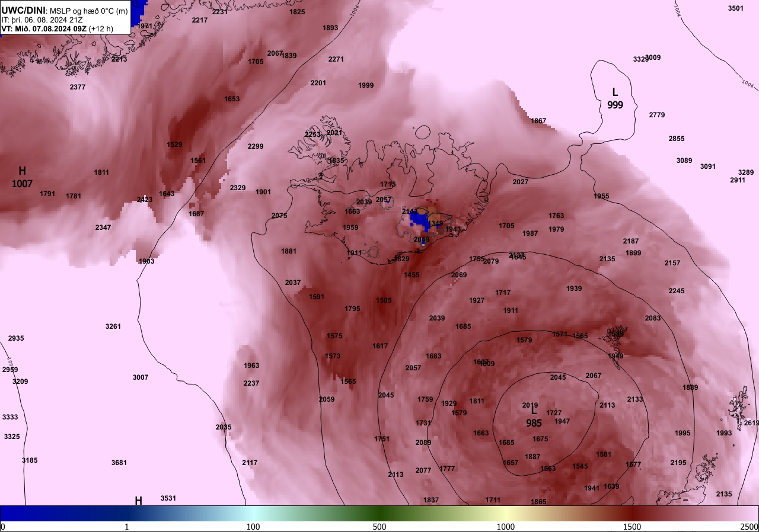This screenshot has width=759, height=532.
Task: Click the height value 1889
Action: click(690, 387)
